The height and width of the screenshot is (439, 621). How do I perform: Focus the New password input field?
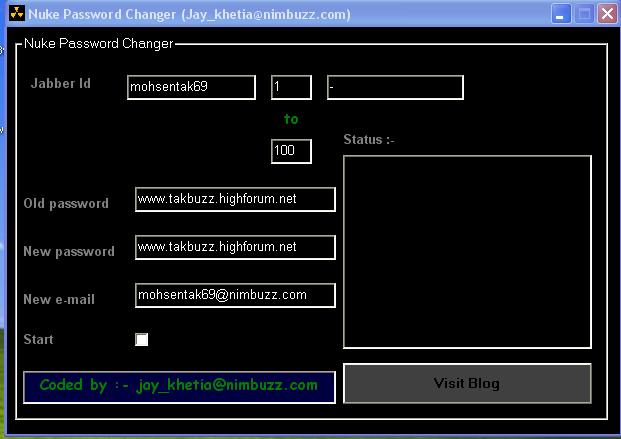235,247
